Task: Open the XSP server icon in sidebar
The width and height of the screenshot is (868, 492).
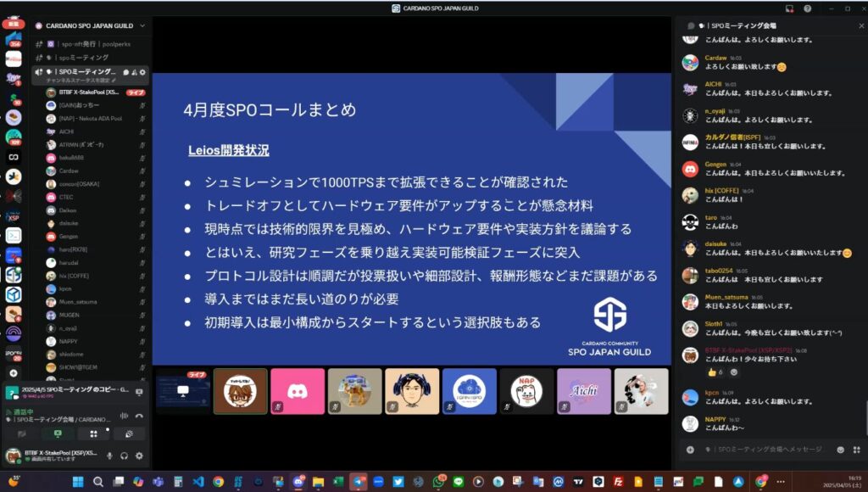Action: 14,216
